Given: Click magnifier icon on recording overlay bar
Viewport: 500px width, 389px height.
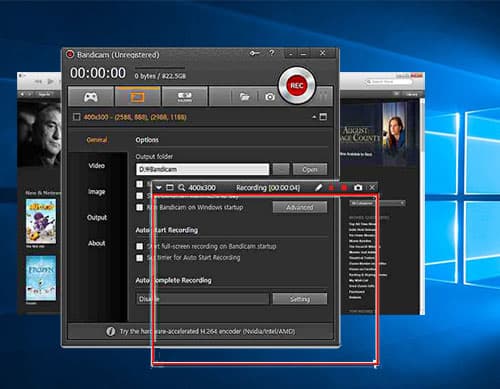Looking at the screenshot, I should click(x=181, y=188).
